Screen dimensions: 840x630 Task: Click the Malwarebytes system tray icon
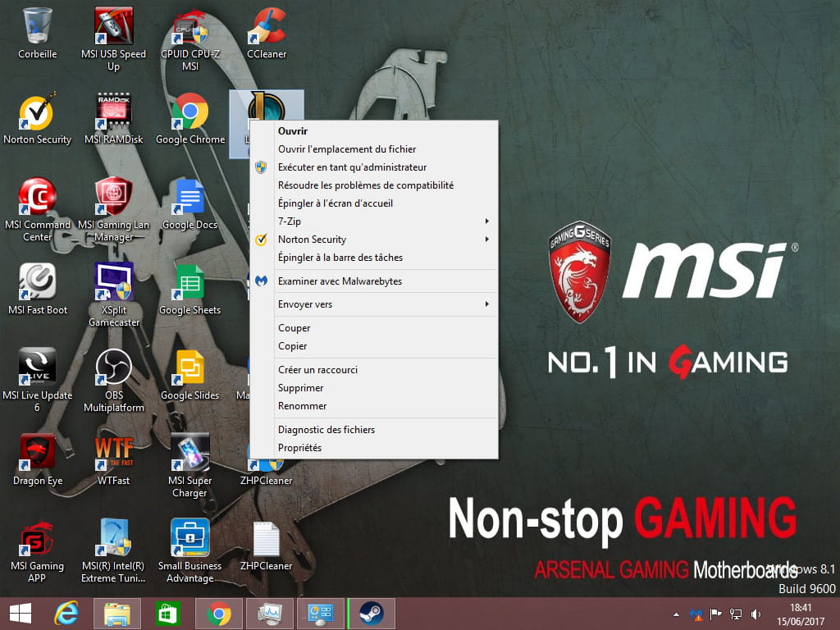click(x=696, y=614)
